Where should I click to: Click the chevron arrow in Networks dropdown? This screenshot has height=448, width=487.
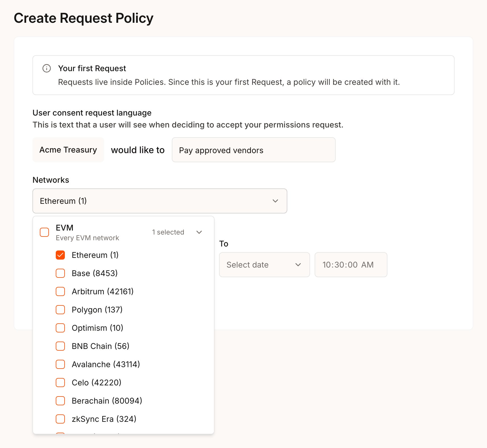point(275,201)
